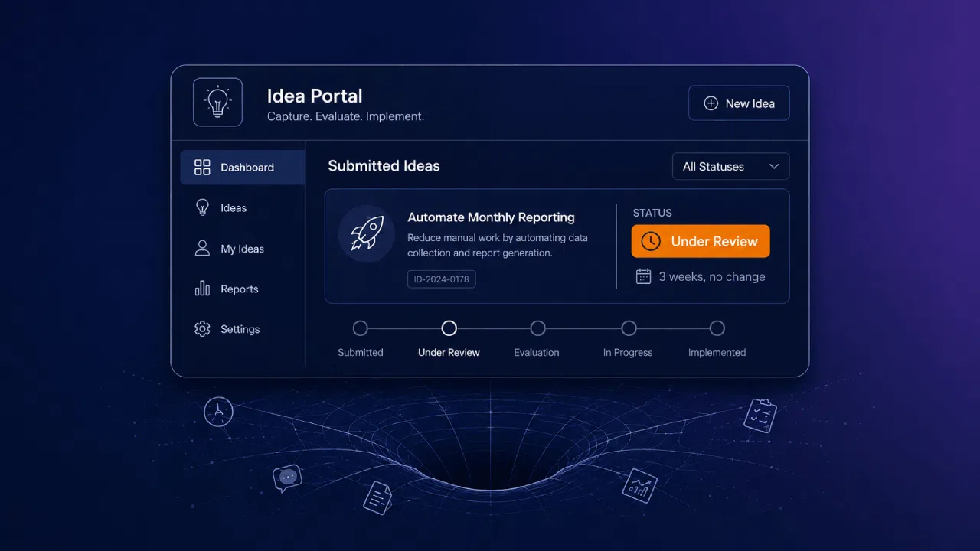The width and height of the screenshot is (980, 551).
Task: Open the Dashboard menu item
Action: tap(242, 168)
